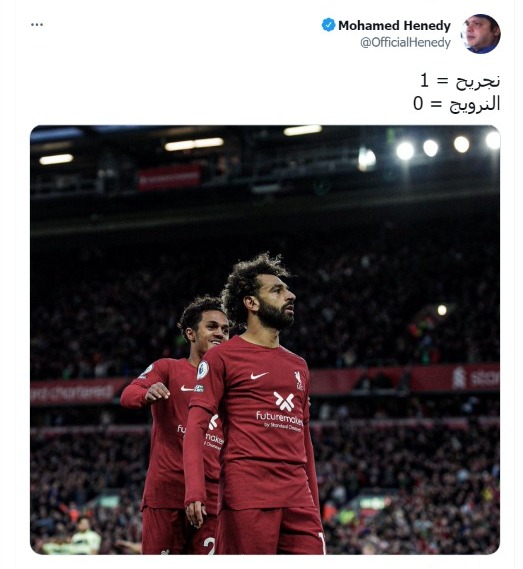Click the Premier League sleeve badge on front player
523x569 pixels.
[x=202, y=371]
